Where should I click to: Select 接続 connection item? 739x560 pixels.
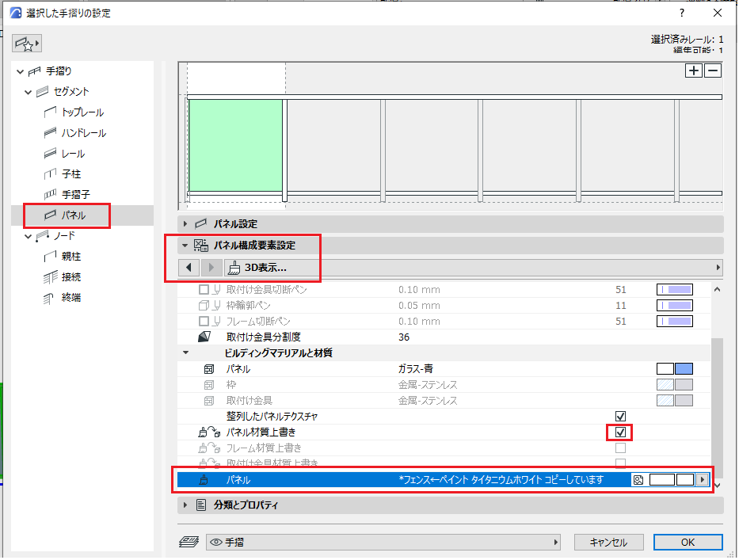71,277
